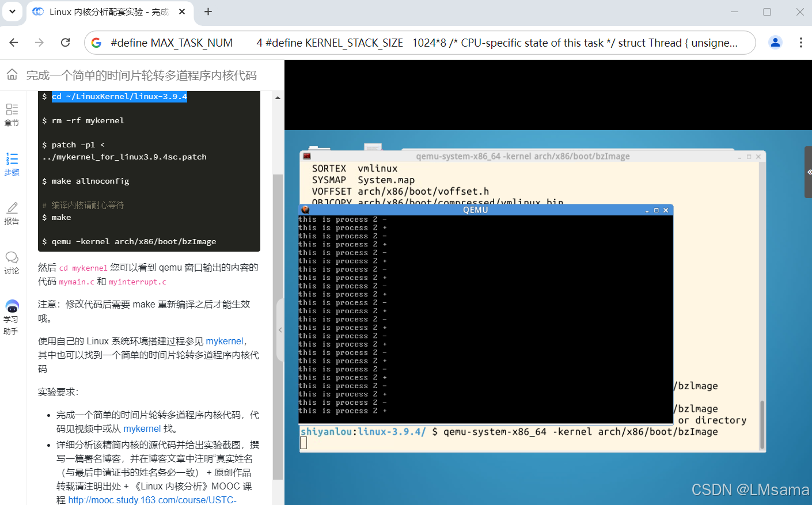Open the tab search dropdown arrow
Image resolution: width=812 pixels, height=505 pixels.
[x=12, y=11]
